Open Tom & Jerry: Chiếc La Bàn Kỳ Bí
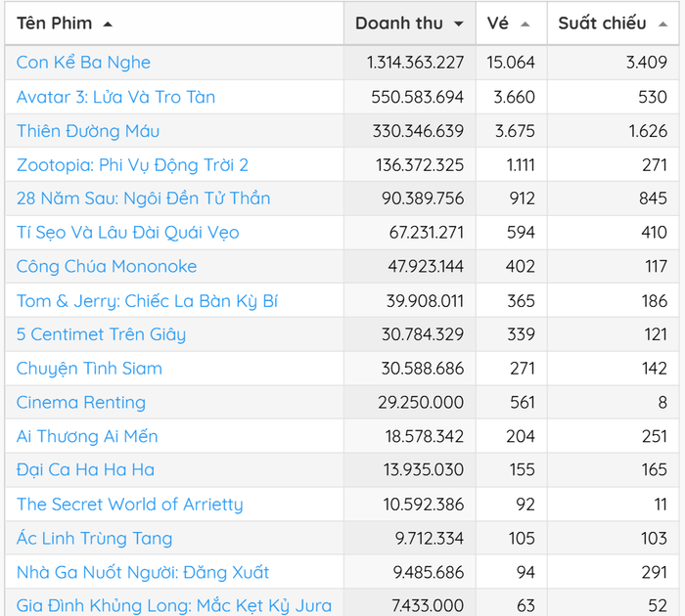Screen dimensions: 685x616 [147, 300]
